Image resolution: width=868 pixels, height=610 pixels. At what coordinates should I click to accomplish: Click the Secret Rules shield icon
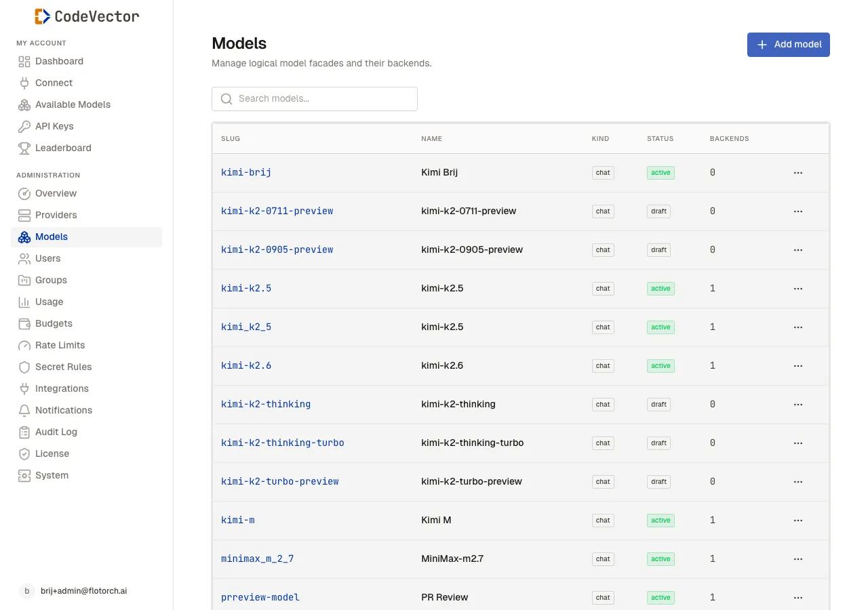[24, 367]
